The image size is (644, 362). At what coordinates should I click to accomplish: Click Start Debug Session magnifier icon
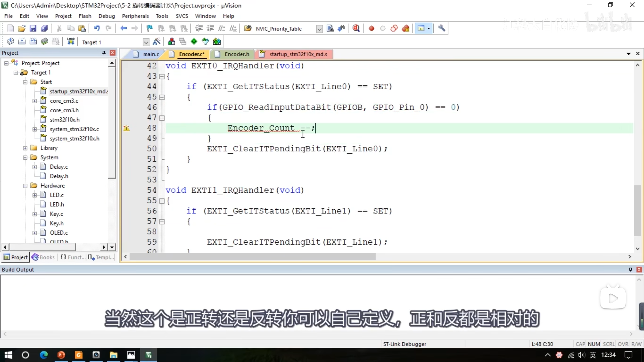tap(356, 28)
